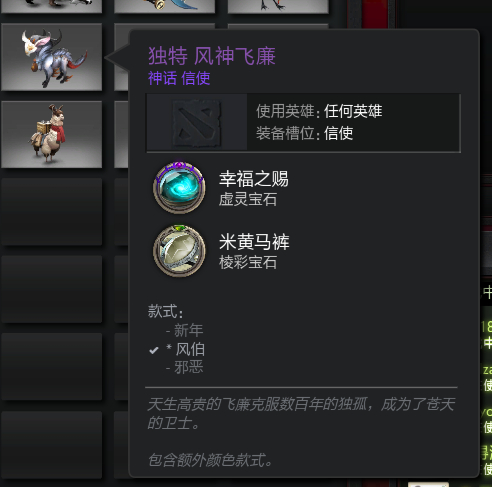The image size is (492, 487).
Task: Choose the 风伯 style option
Action: point(185,349)
